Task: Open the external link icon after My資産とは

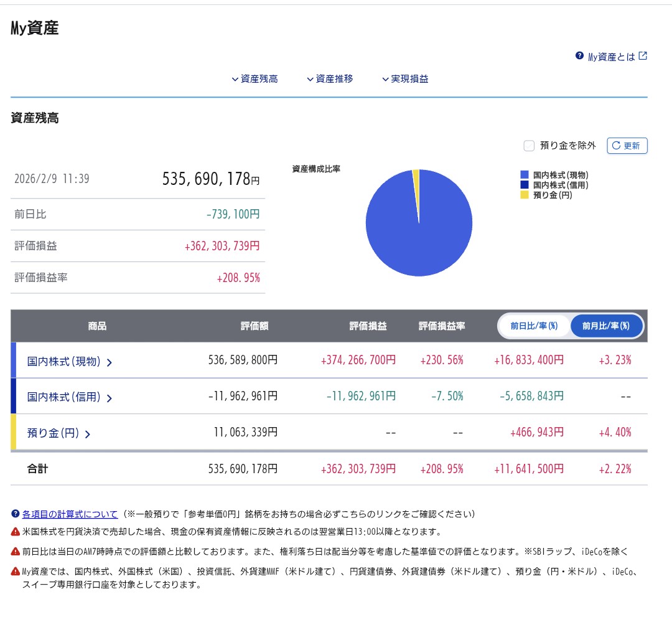Action: 643,56
